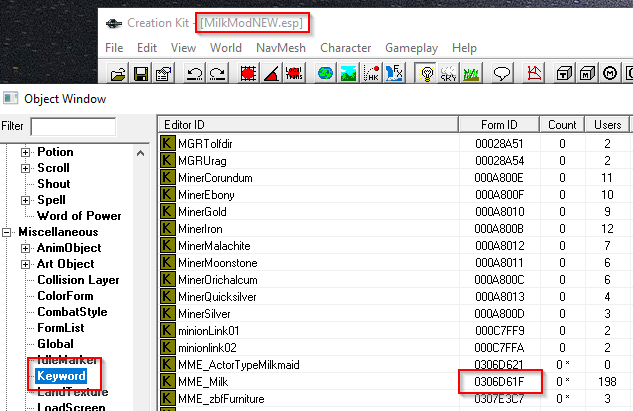
Task: Open the Gameplay menu
Action: [x=411, y=48]
